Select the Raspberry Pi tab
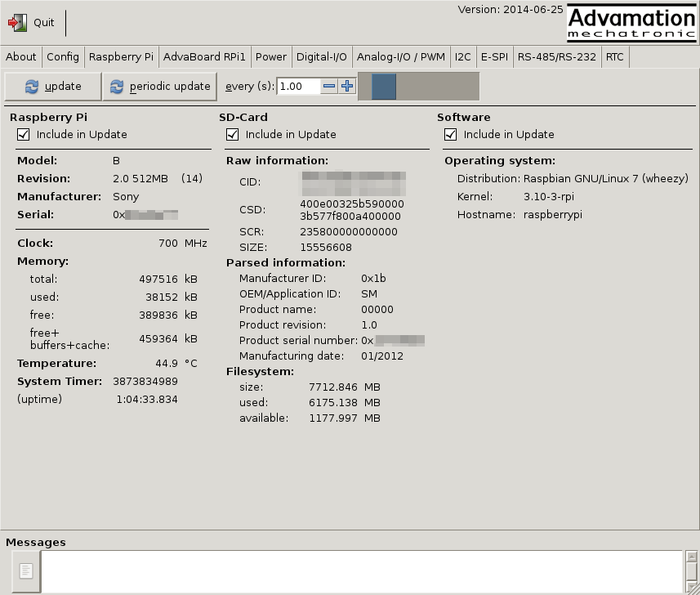The width and height of the screenshot is (700, 595). pos(121,57)
